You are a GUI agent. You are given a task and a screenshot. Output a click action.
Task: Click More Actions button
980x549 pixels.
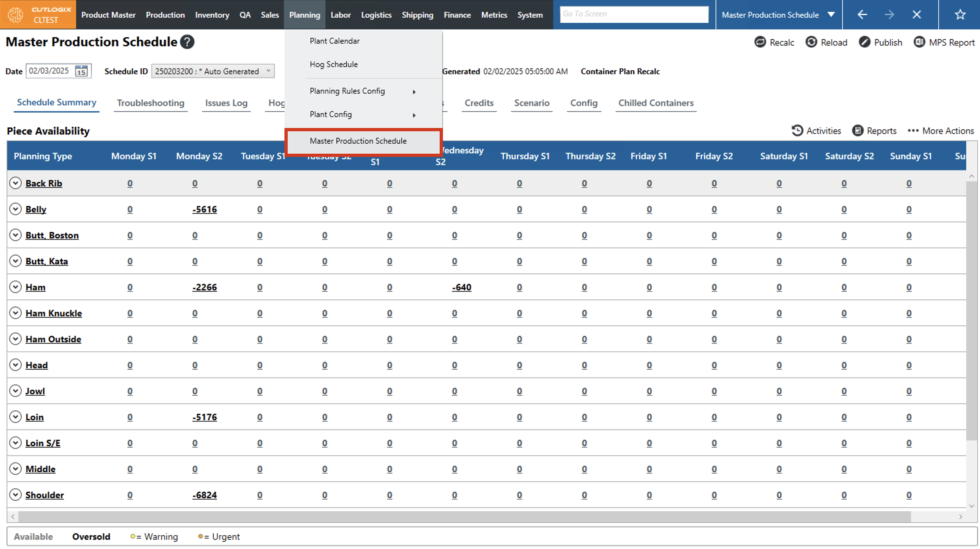click(940, 131)
